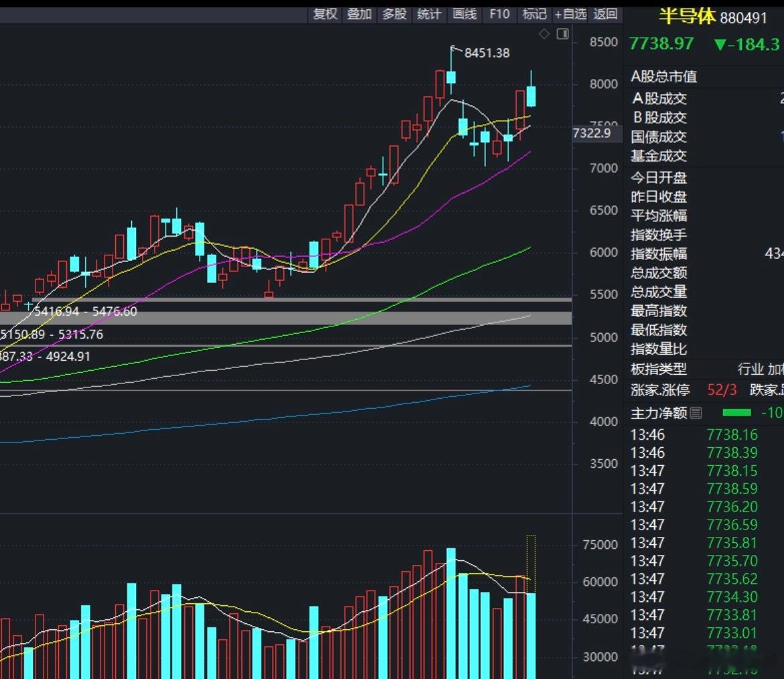Select 叠加 overlay in the toolbar
The image size is (784, 679).
tap(359, 14)
